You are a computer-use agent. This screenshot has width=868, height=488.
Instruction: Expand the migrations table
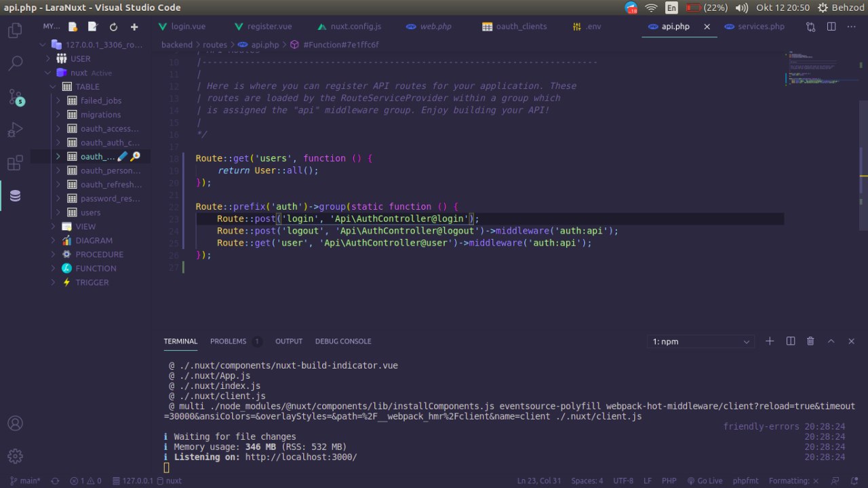tap(58, 115)
